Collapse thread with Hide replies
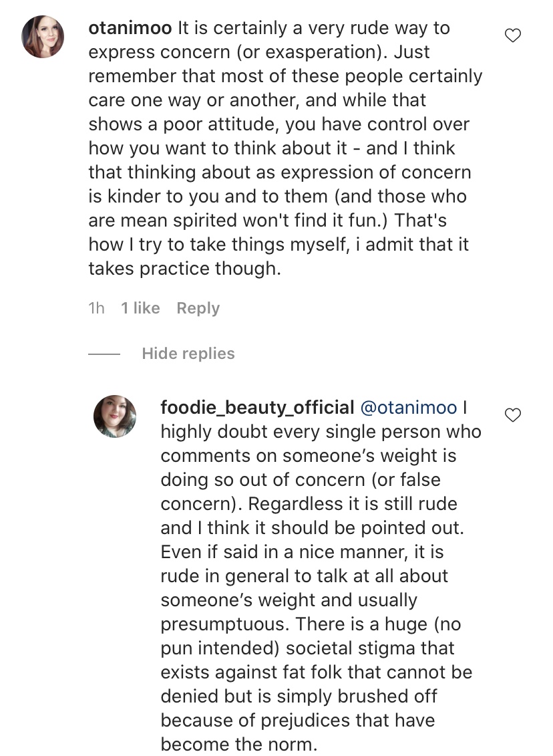The image size is (553, 756). (x=188, y=354)
